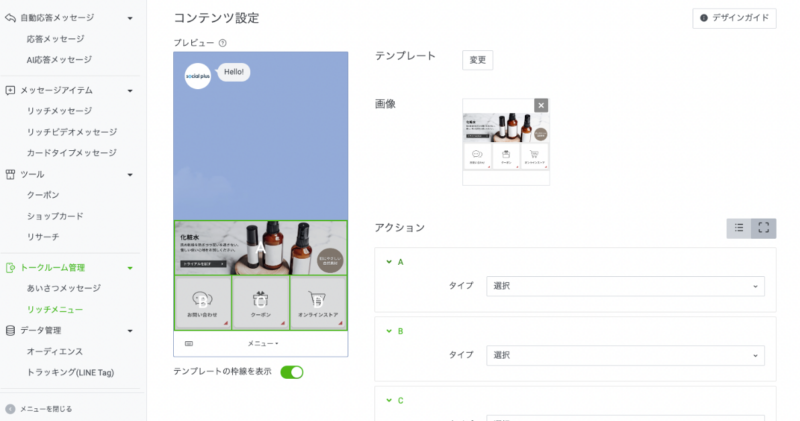Click the クーポン gift icon in preview
800x421 pixels.
tap(261, 299)
